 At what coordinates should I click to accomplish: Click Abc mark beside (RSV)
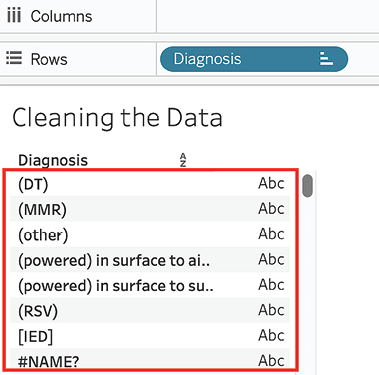coord(271,310)
